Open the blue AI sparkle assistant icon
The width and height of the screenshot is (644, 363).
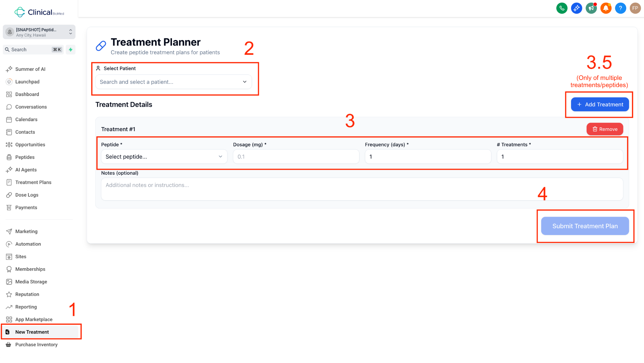tap(576, 8)
